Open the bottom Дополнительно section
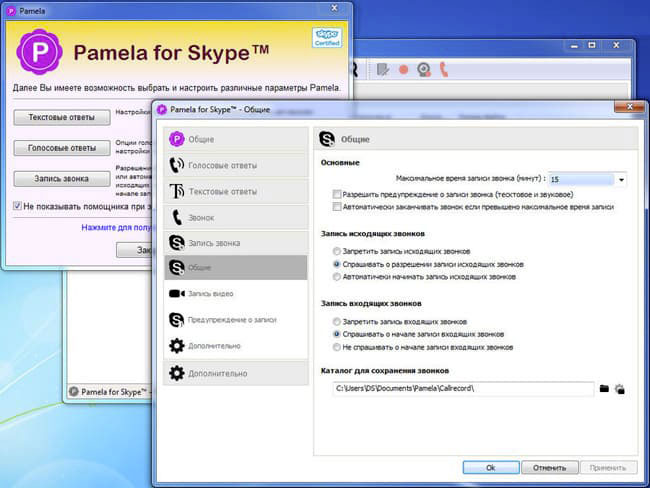Viewport: 650px width, 488px height. pyautogui.click(x=236, y=373)
